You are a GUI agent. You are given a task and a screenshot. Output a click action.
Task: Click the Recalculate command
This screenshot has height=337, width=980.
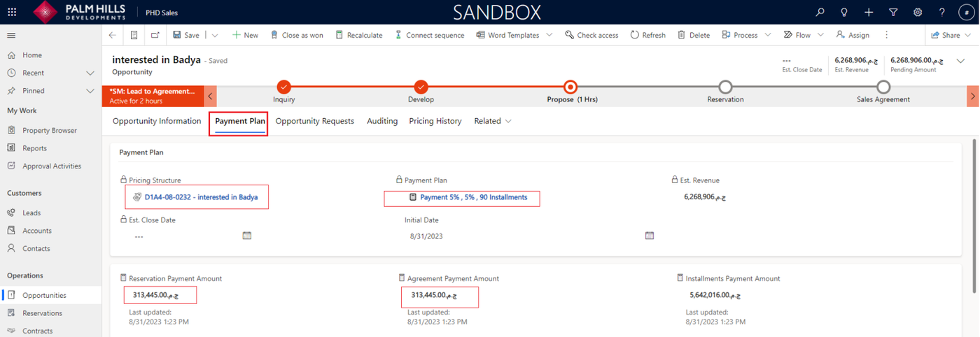(358, 35)
